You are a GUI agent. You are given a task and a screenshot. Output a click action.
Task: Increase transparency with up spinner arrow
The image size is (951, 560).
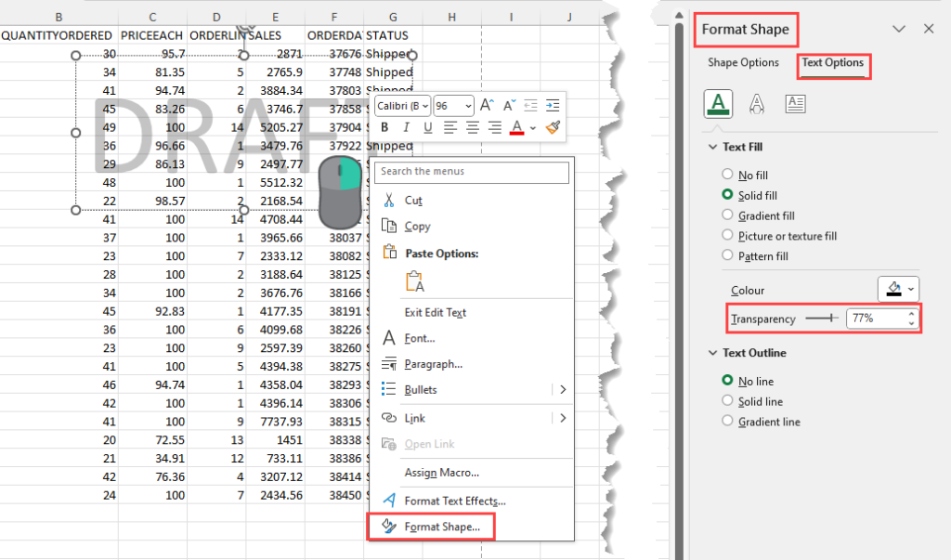911,314
